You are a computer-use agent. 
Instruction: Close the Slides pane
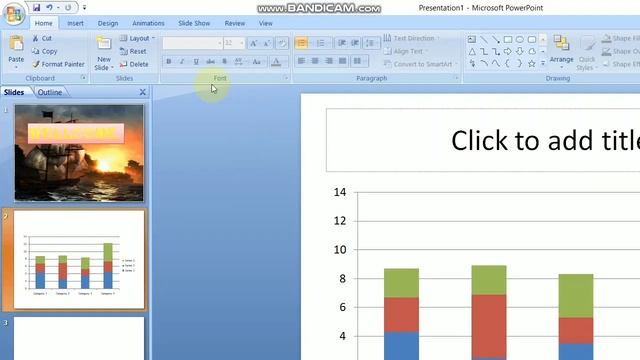click(142, 92)
